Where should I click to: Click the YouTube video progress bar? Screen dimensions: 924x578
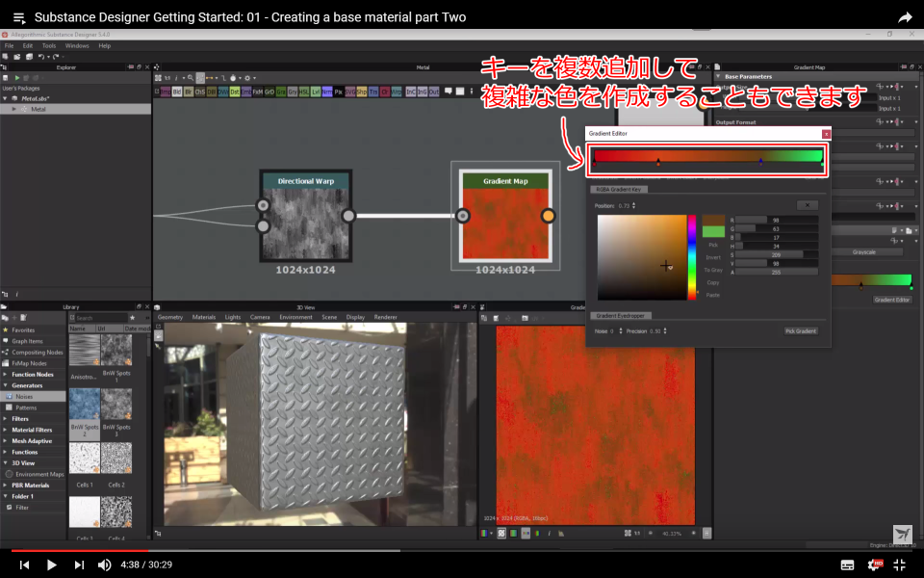(462, 551)
